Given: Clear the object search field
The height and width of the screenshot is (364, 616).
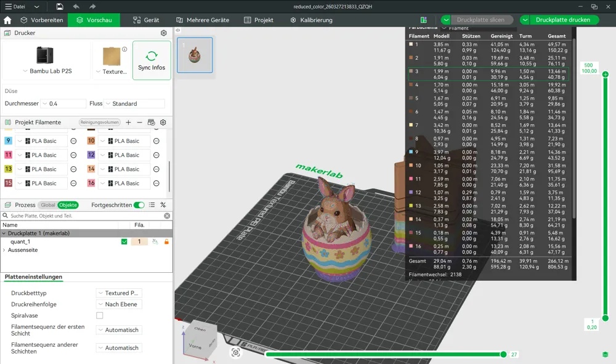Looking at the screenshot, I should (x=167, y=216).
